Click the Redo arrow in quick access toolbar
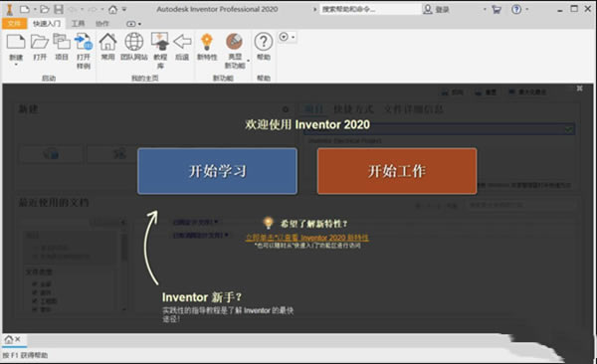Image resolution: width=597 pixels, height=364 pixels. point(94,9)
